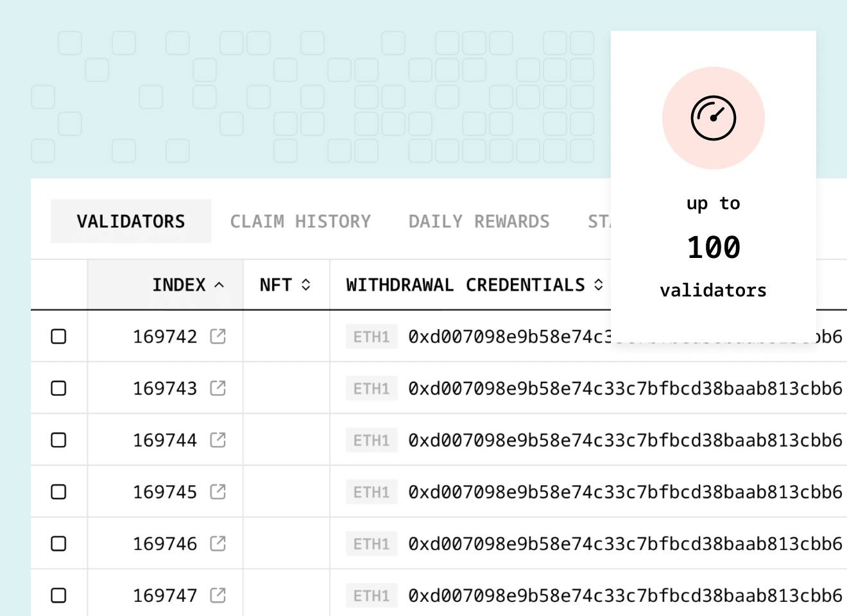
Task: Click the speedometer gauge icon
Action: tap(713, 117)
